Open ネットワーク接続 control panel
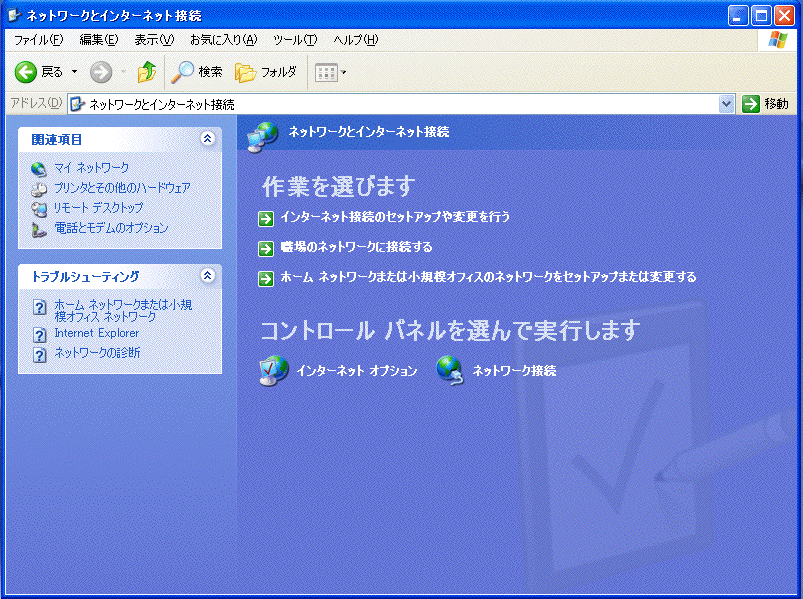803x599 pixels. [x=514, y=371]
